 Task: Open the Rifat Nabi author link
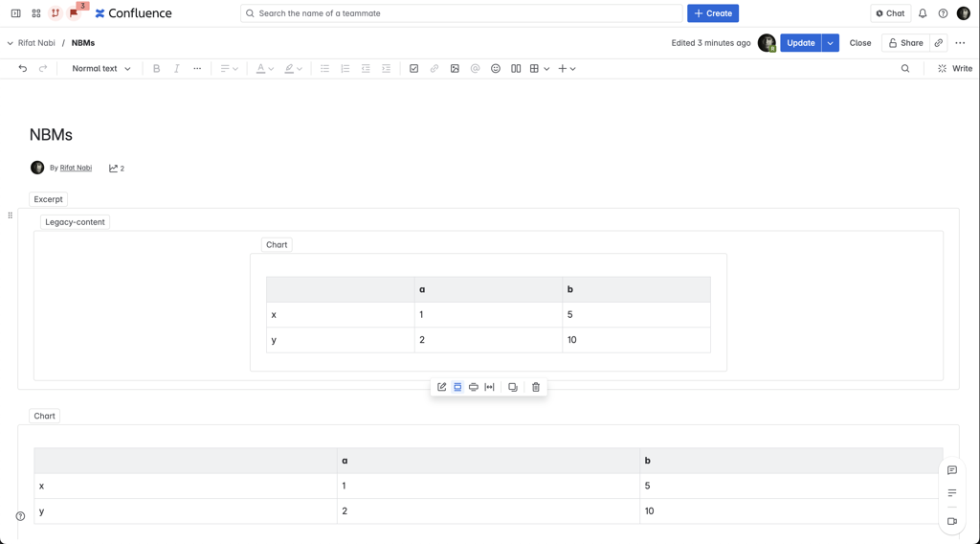click(76, 168)
